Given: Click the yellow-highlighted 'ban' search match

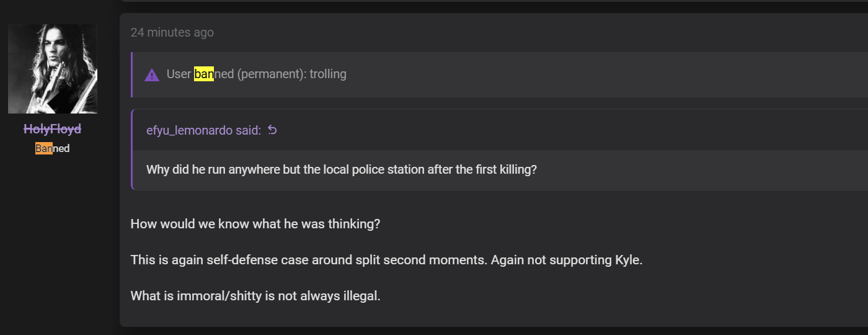Looking at the screenshot, I should 204,74.
